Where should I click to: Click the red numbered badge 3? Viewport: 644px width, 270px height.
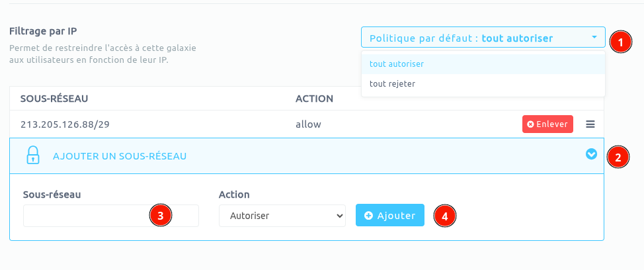[x=161, y=215]
